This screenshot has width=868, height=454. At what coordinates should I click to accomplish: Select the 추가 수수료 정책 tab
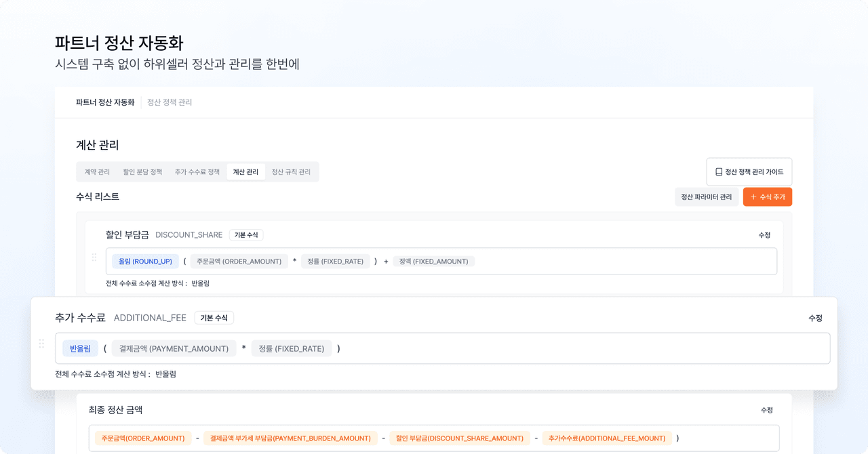coord(197,172)
